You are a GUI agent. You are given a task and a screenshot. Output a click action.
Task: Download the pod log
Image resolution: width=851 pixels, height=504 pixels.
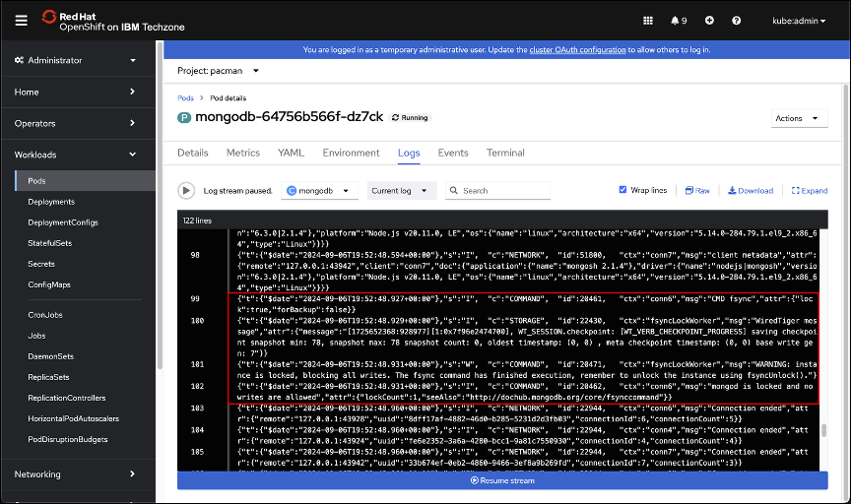(751, 191)
